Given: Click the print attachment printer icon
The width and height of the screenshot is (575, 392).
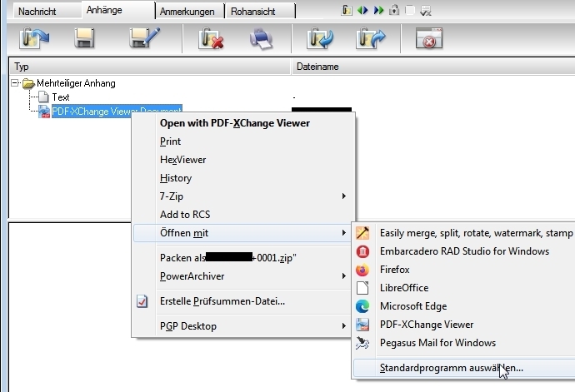Looking at the screenshot, I should pyautogui.click(x=262, y=38).
